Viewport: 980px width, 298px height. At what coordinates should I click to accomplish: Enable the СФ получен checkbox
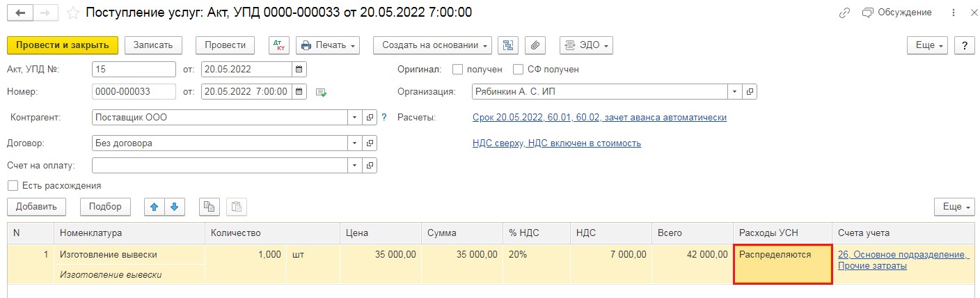point(518,70)
